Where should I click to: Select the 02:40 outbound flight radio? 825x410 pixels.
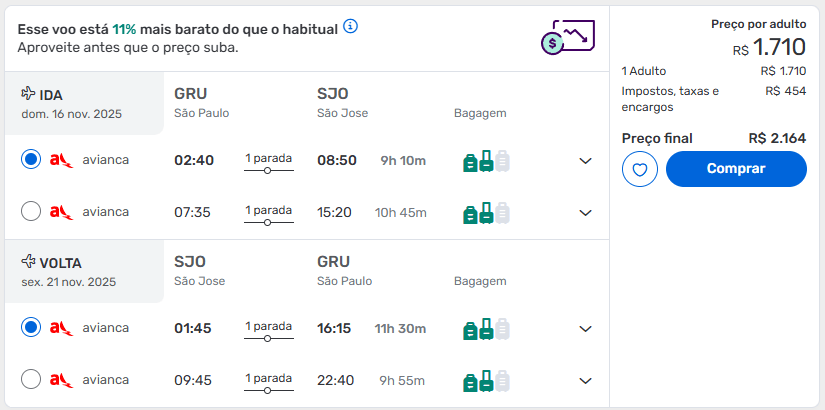click(x=31, y=159)
